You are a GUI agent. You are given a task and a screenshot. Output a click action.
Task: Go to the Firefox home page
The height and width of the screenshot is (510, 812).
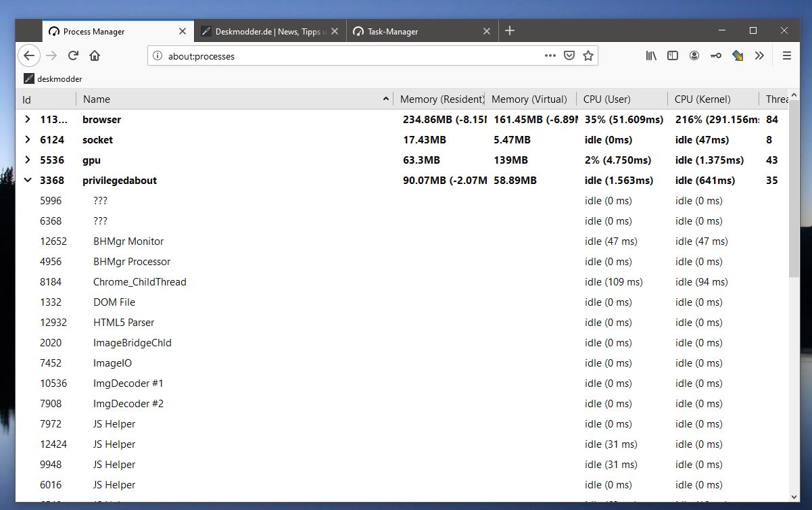tap(95, 56)
